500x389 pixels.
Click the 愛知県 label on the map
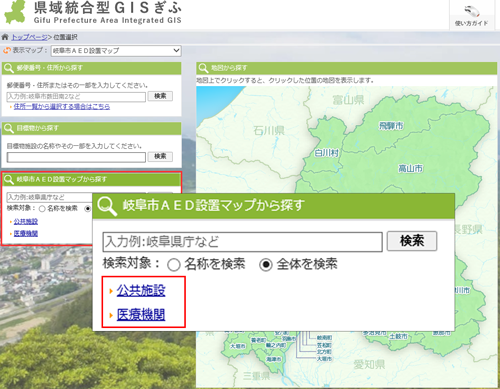tap(369, 364)
